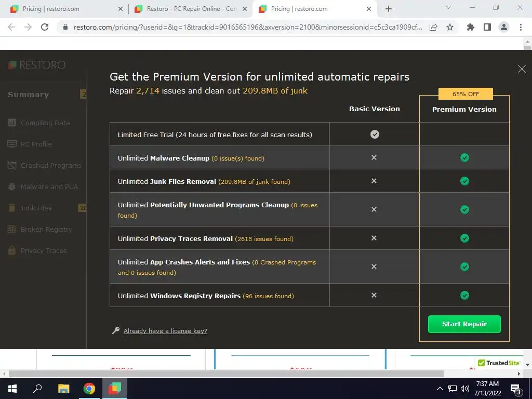Screen dimensions: 532x399
Task: Reload the current page
Action: click(45, 27)
